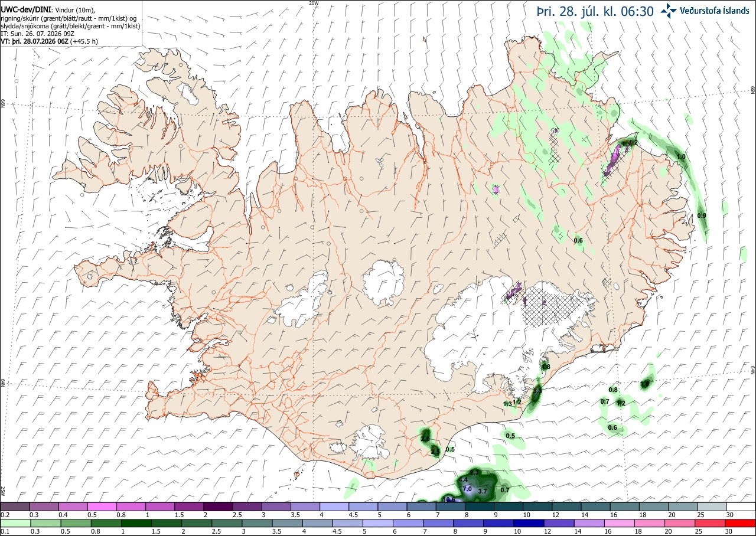The height and width of the screenshot is (536, 756).
Task: Click the 3.3 precipitation value
Action: coord(537,391)
